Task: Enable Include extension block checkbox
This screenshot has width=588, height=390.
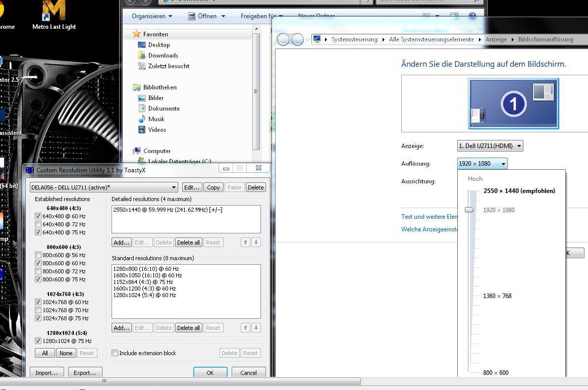Action: (115, 353)
